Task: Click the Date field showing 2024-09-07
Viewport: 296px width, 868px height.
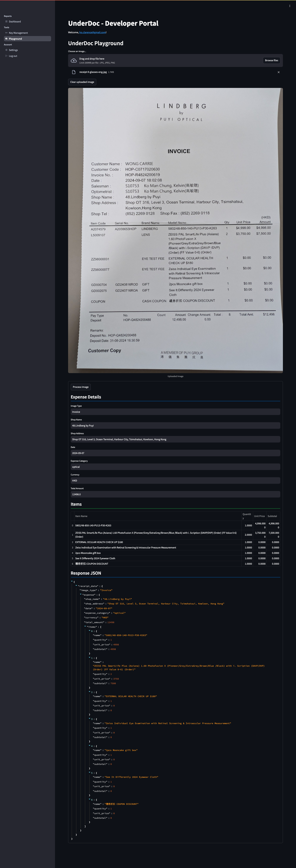Action: [x=175, y=453]
